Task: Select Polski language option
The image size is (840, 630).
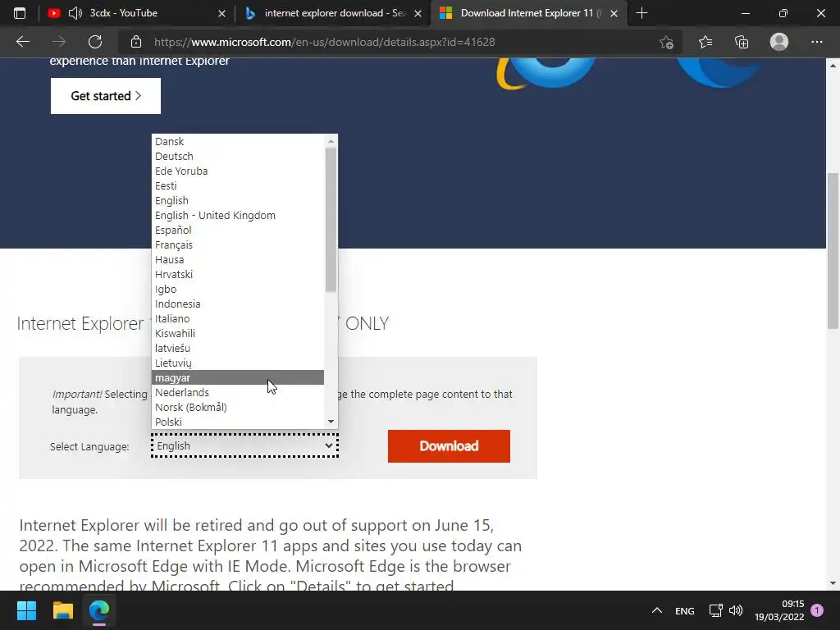Action: click(x=237, y=422)
